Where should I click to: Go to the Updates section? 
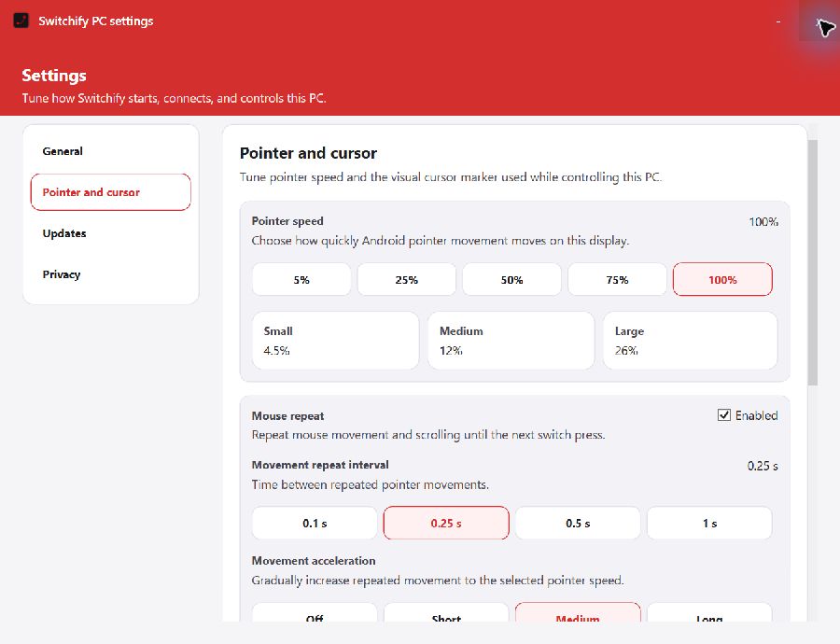tap(111, 233)
